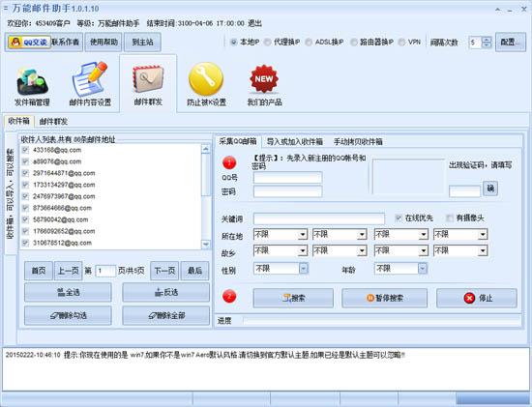Viewport: 532px width, 407px height.
Task: Increase the 间隔次数 stepper value
Action: [487, 40]
